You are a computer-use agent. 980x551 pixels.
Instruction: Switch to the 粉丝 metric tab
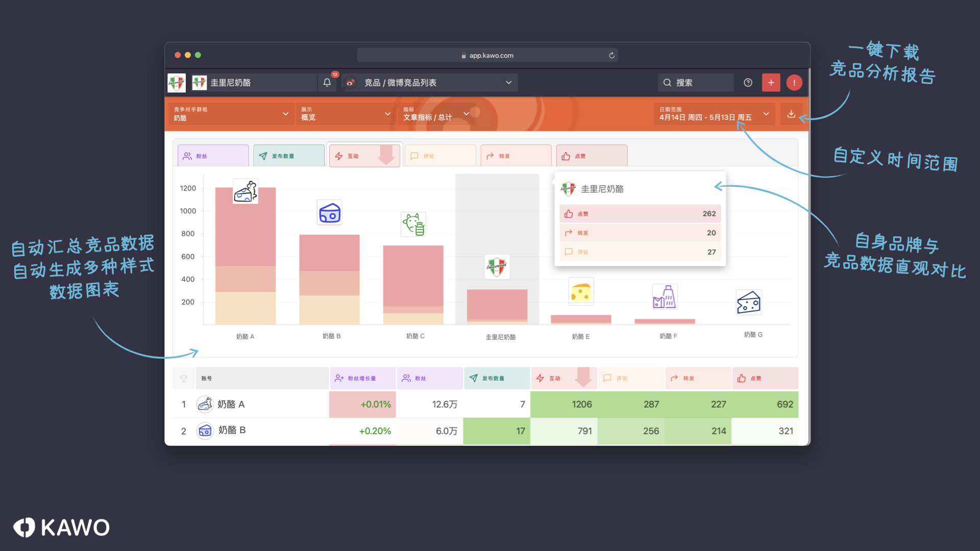pyautogui.click(x=213, y=156)
